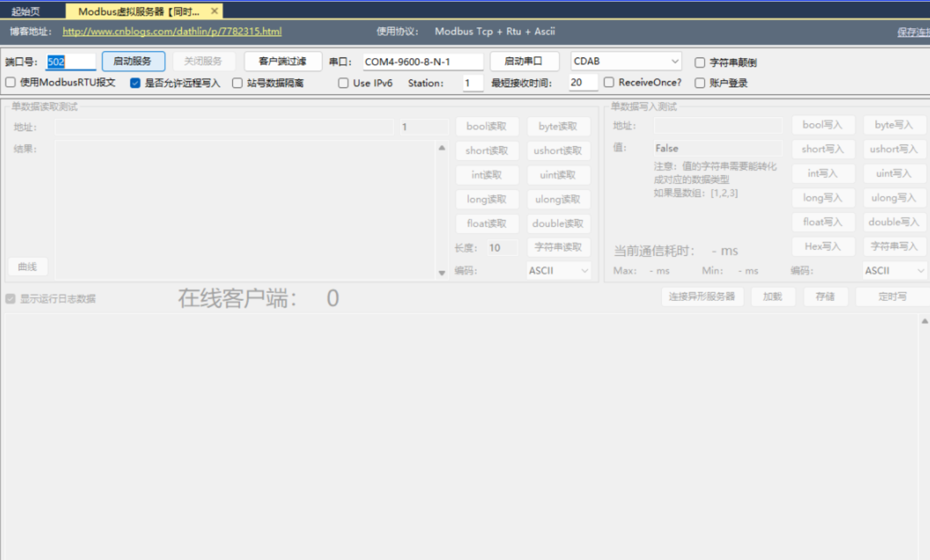Click the result box scroll-up arrow
930x560 pixels.
click(442, 148)
